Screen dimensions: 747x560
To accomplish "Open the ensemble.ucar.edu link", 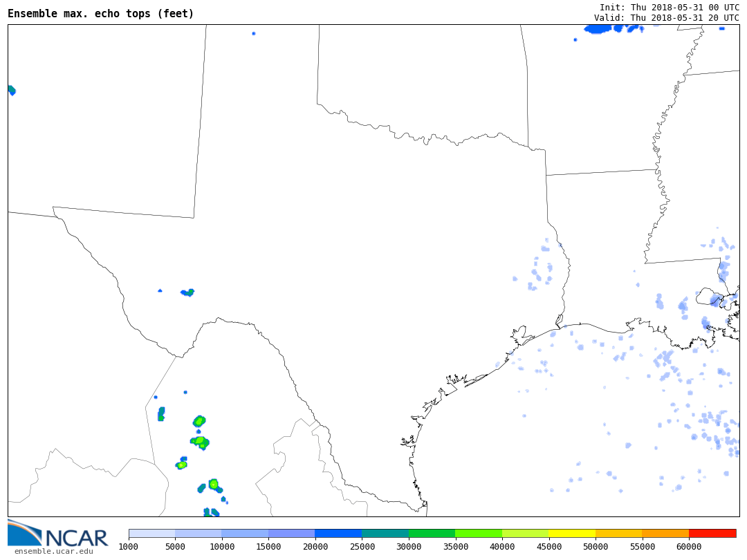I will [53, 551].
